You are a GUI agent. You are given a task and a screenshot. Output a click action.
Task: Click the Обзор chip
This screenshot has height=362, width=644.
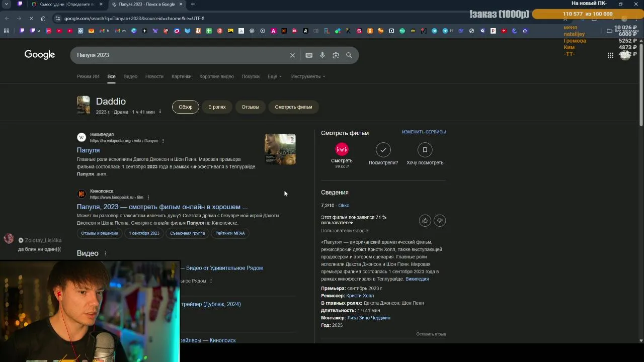coord(186,107)
